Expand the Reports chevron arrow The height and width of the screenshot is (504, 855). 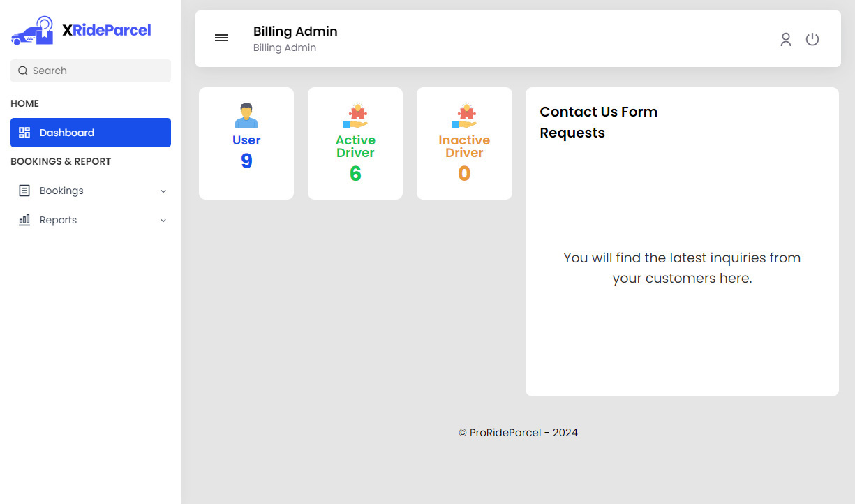[163, 221]
